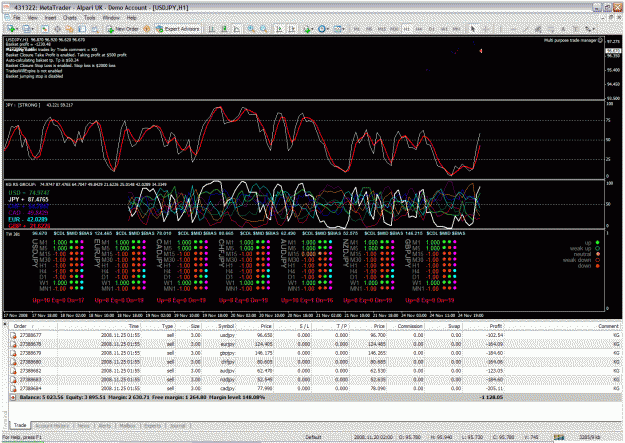Switch to the Journal tab

178,426
